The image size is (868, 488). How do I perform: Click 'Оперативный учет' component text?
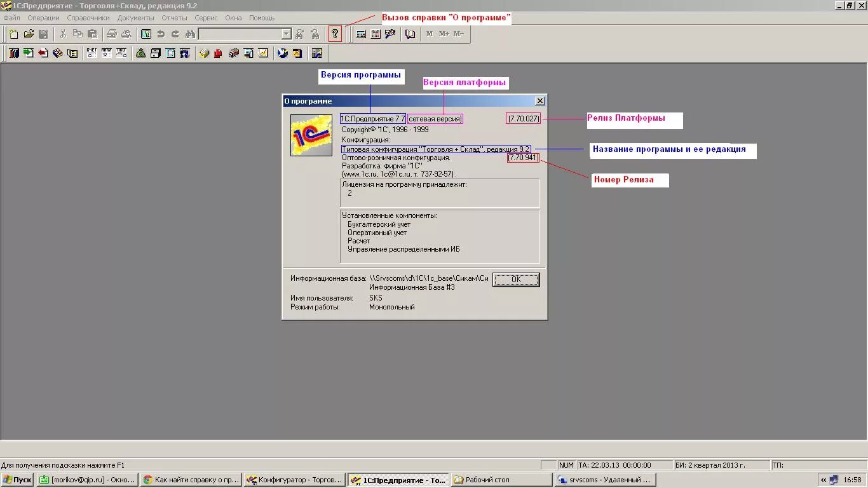(377, 233)
